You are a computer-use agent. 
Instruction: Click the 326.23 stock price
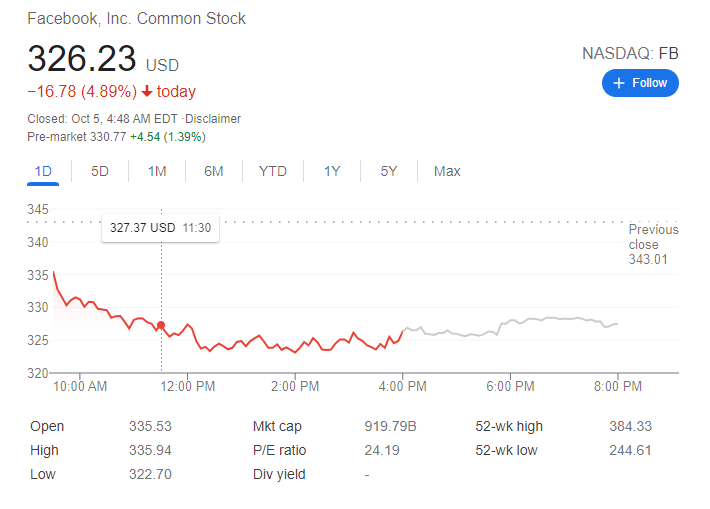coord(82,59)
